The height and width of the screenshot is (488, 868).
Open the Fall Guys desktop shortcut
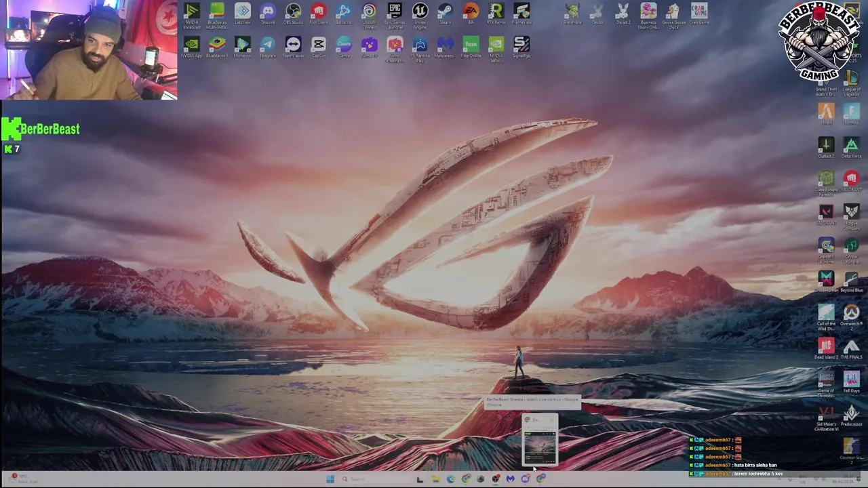(x=851, y=382)
